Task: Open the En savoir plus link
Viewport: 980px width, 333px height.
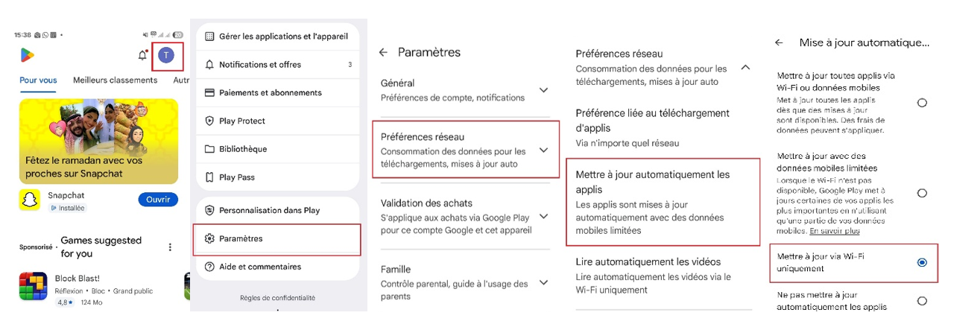Action: pyautogui.click(x=835, y=232)
